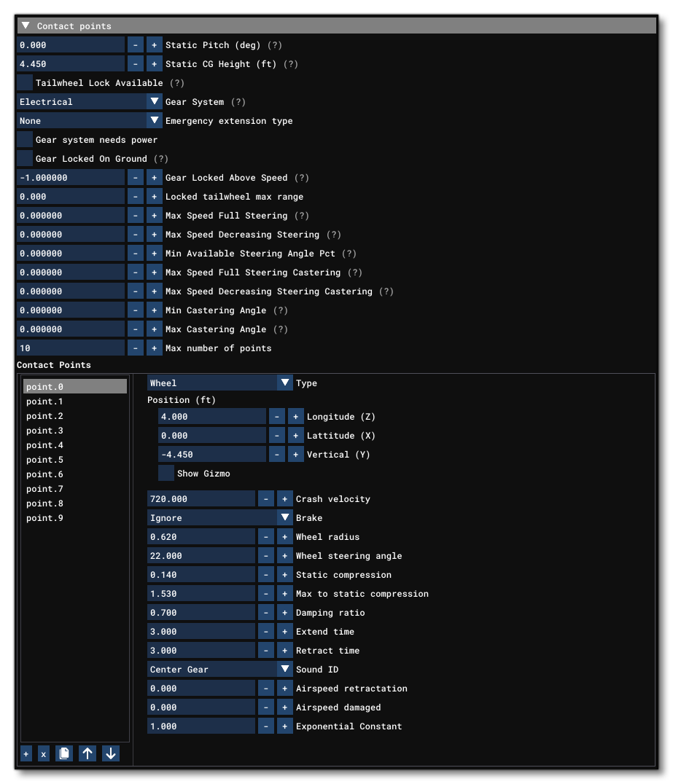
Task: Move the selected point down the list
Action: (x=110, y=753)
